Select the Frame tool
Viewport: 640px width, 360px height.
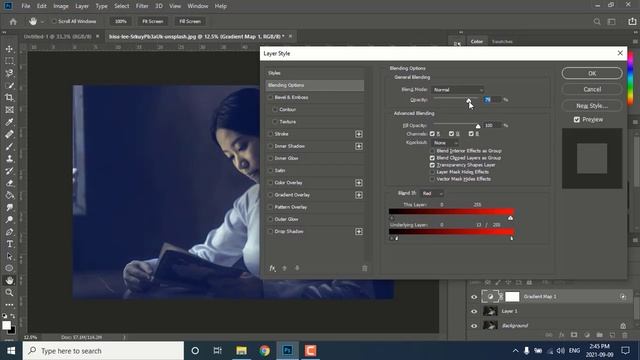[x=9, y=110]
